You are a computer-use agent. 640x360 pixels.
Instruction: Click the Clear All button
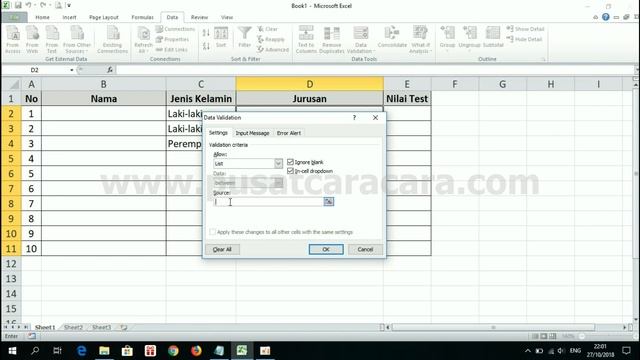(x=222, y=249)
